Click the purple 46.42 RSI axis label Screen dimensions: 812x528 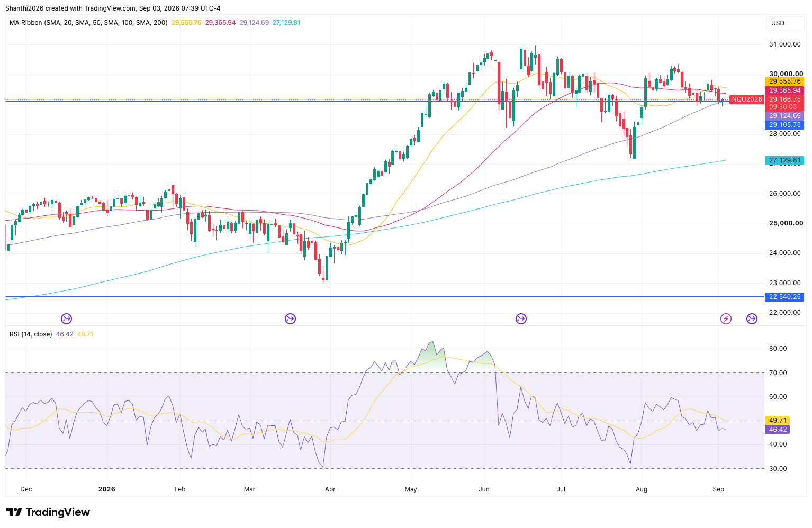[778, 430]
